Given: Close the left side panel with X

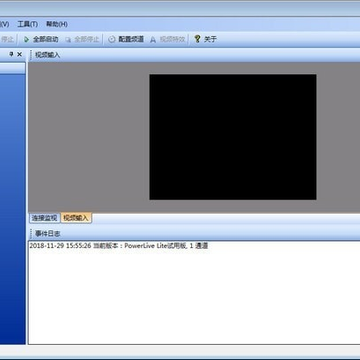Looking at the screenshot, I should click(x=20, y=54).
